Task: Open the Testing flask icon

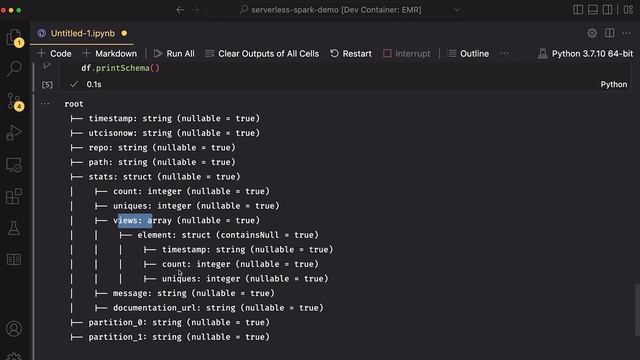Action: (x=14, y=228)
